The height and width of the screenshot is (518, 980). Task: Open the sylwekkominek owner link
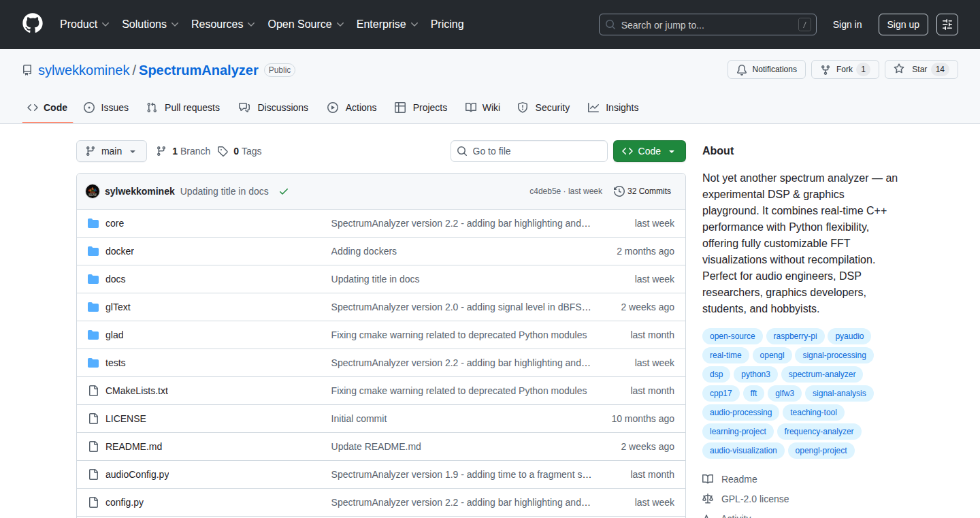click(84, 70)
